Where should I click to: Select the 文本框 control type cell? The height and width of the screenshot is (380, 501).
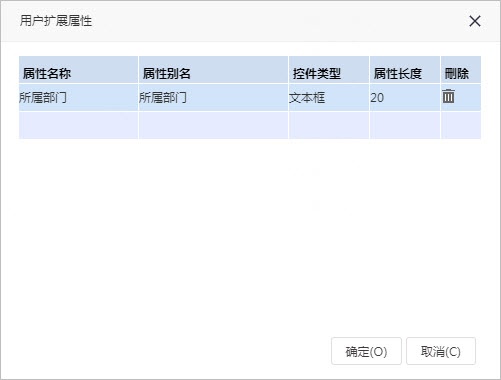[329, 97]
